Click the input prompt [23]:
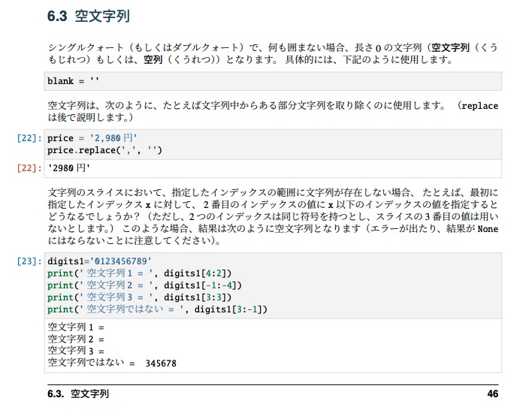Viewport: 532px width, 413px height. [x=29, y=261]
